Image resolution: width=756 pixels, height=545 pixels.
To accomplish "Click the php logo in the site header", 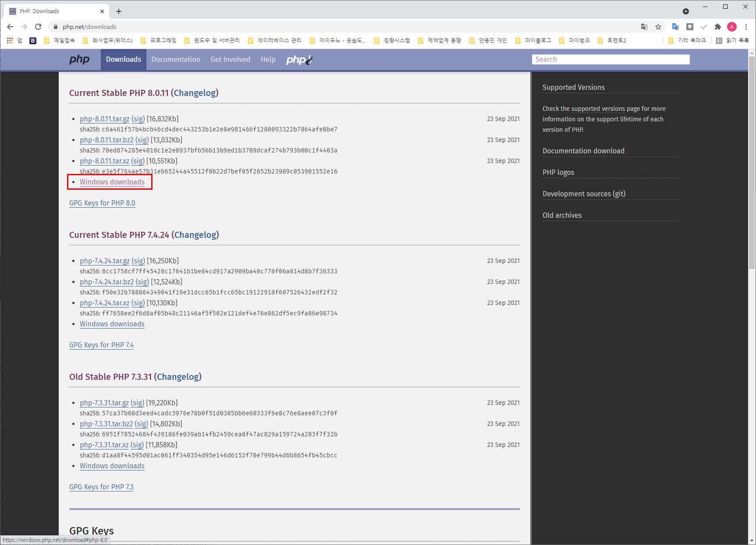I will (x=79, y=60).
